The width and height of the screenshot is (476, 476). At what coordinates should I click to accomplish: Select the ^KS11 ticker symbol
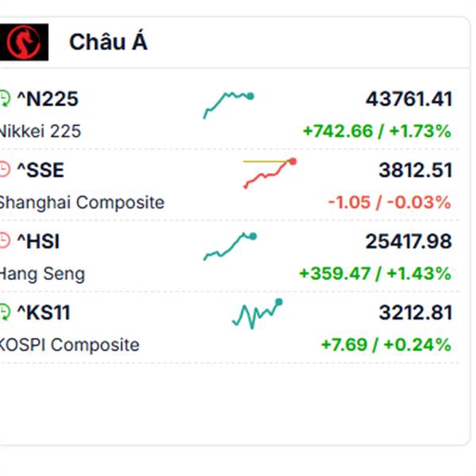tap(44, 313)
